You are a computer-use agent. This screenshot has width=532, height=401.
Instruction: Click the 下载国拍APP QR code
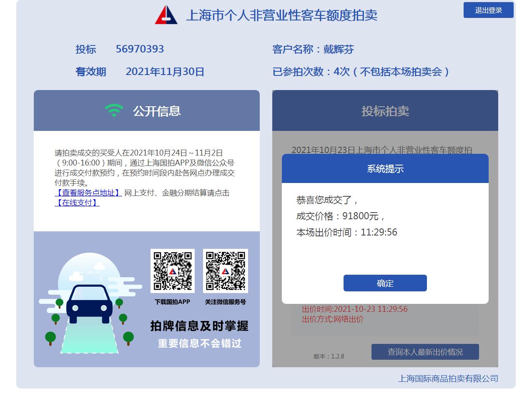tap(173, 271)
